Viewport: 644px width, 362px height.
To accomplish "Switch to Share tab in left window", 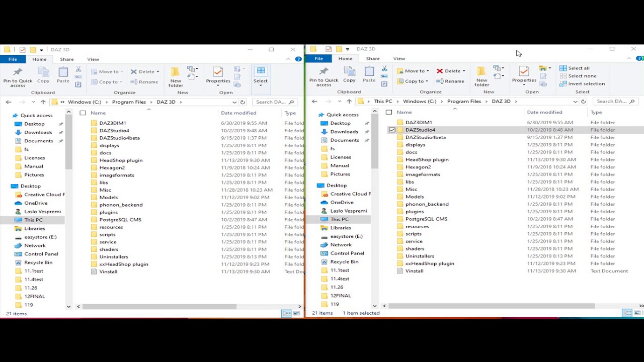I will point(67,59).
